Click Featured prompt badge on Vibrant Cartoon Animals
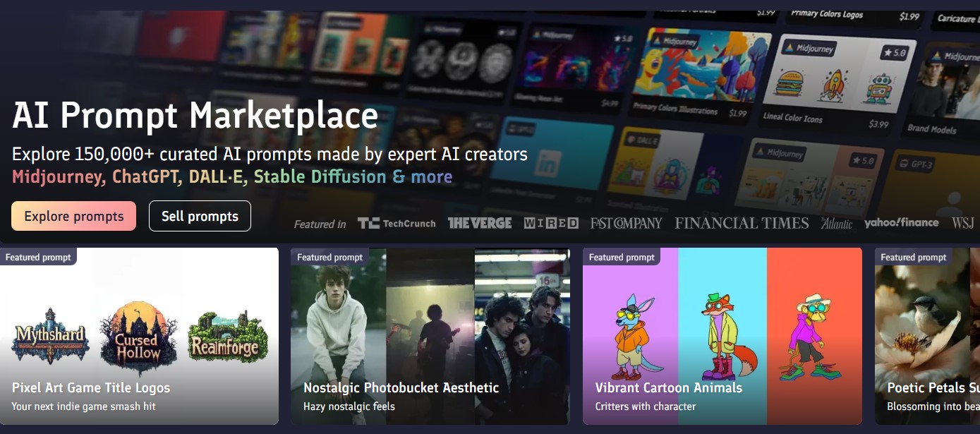 [622, 257]
